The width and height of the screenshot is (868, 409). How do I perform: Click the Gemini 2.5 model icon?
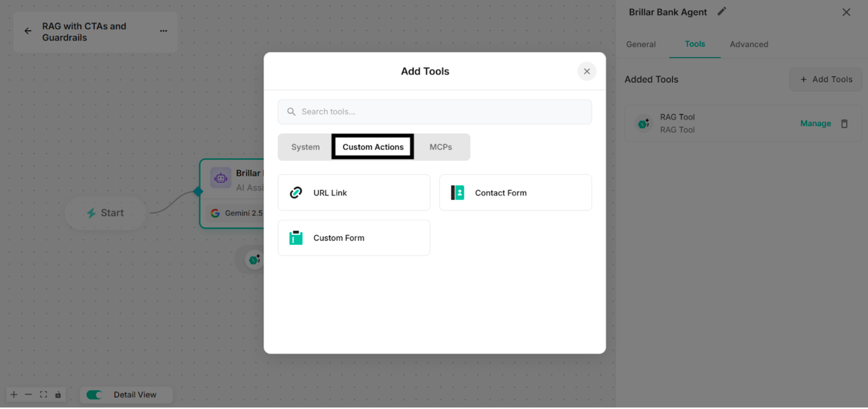[x=216, y=213]
